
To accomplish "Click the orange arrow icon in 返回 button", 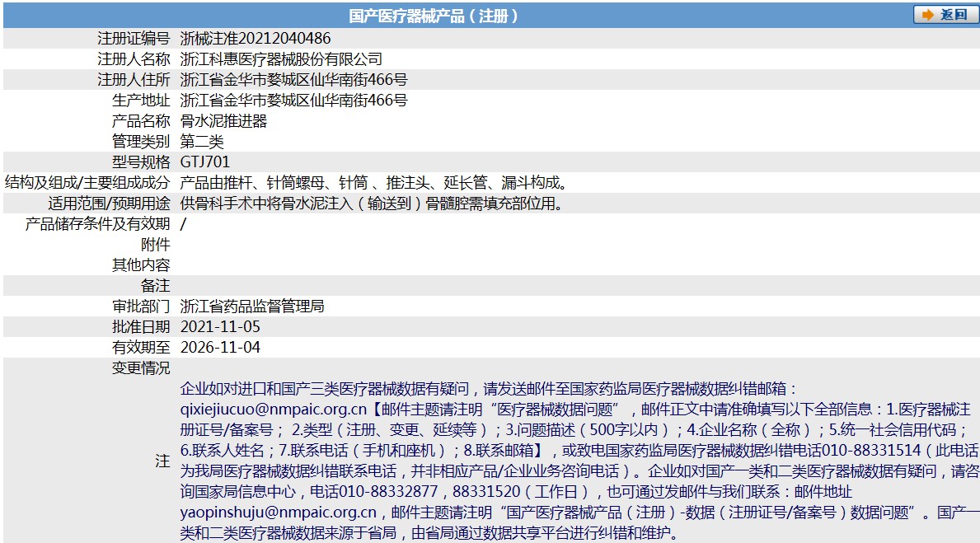I will click(x=927, y=14).
